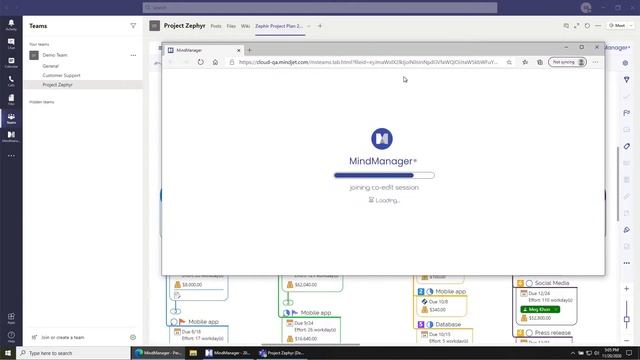Open Database topic in map
Viewport: 640px width, 360px height.
coord(448,324)
